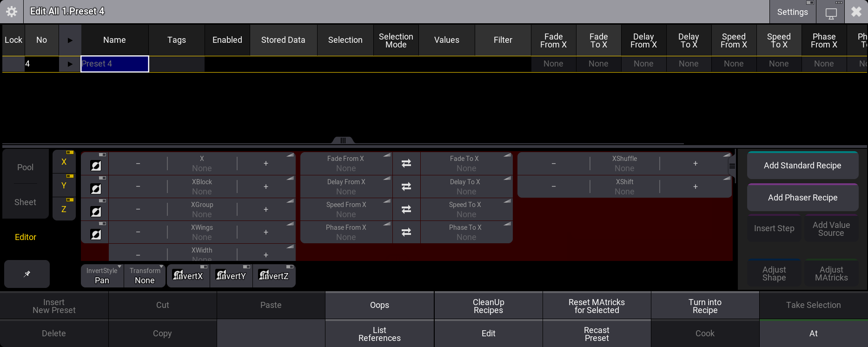Open the gear settings menu icon
This screenshot has width=868, height=347.
(12, 12)
